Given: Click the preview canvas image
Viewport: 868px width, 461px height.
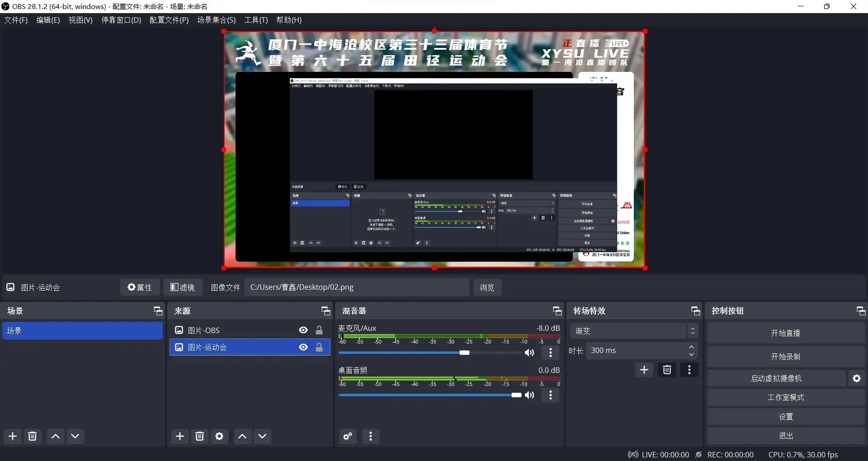Looking at the screenshot, I should tap(434, 150).
